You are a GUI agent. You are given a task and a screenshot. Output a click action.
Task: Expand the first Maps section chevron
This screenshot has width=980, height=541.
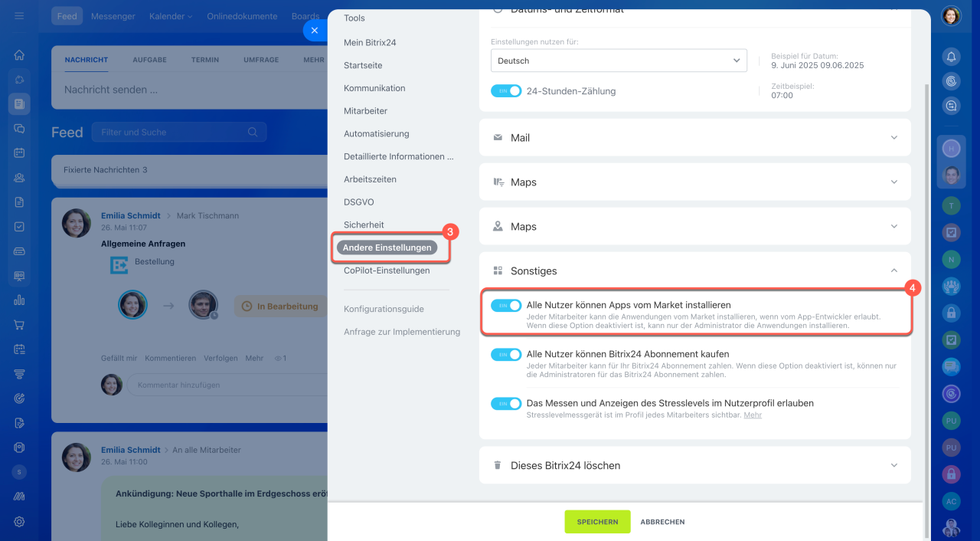[x=894, y=182]
